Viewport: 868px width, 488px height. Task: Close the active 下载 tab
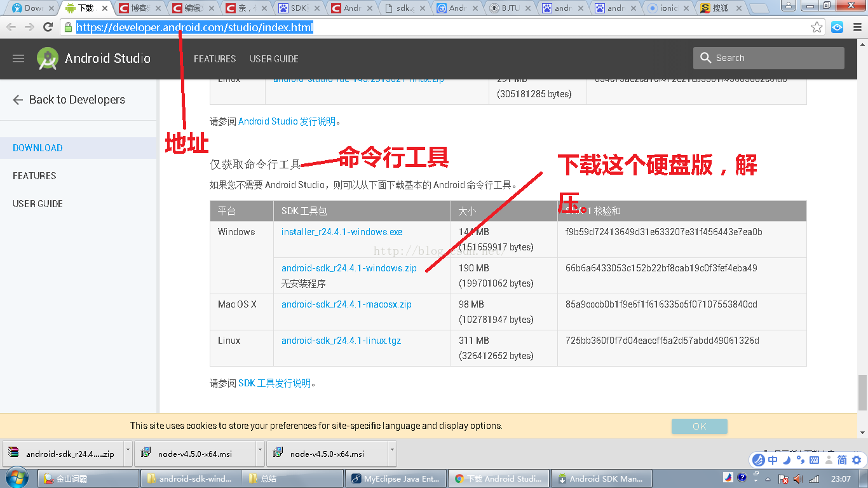(x=104, y=8)
